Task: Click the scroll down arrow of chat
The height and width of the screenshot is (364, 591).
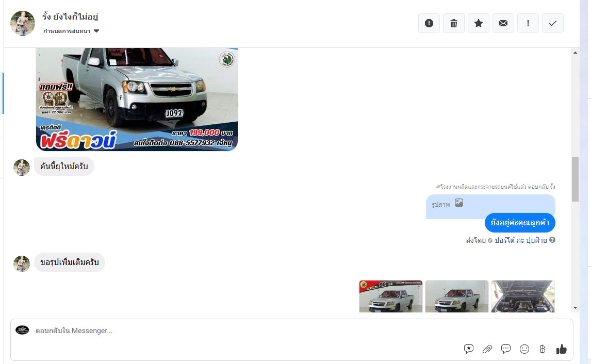Action: [x=575, y=308]
